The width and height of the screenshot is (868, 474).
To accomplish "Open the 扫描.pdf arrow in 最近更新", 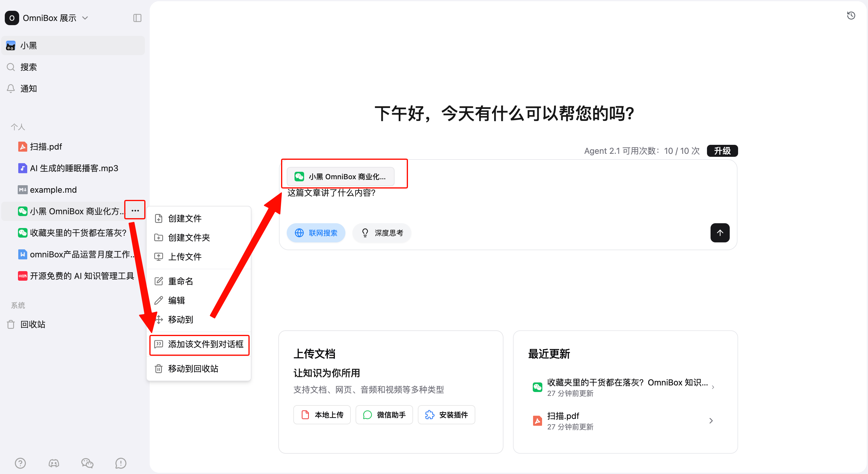I will point(711,421).
